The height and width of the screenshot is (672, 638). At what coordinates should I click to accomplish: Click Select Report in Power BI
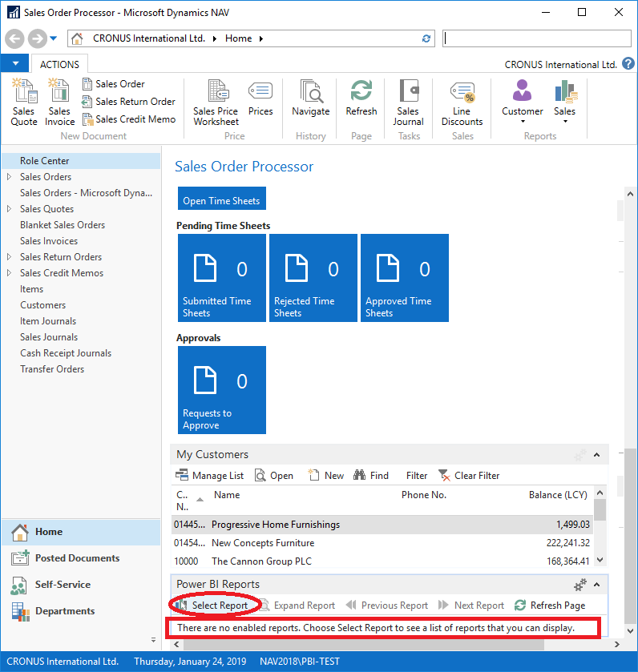click(x=213, y=606)
